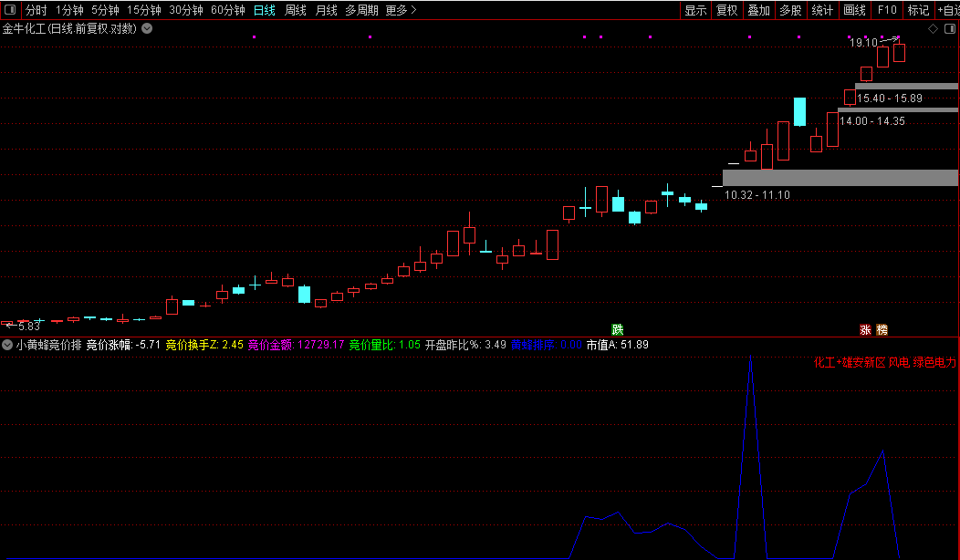Switch to 月线 monthly chart
The width and height of the screenshot is (960, 560).
(x=327, y=10)
